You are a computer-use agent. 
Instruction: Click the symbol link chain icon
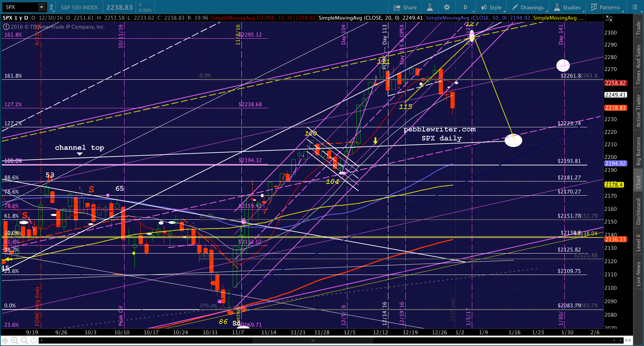[x=52, y=7]
